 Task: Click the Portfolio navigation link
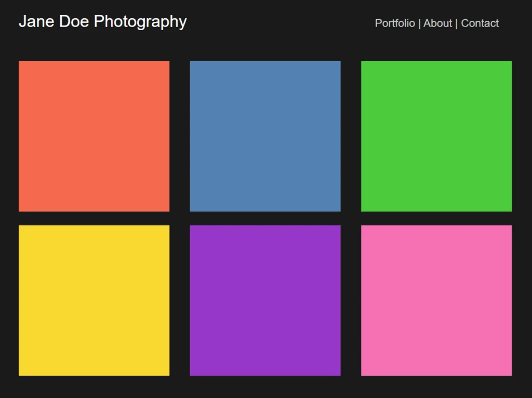click(394, 23)
